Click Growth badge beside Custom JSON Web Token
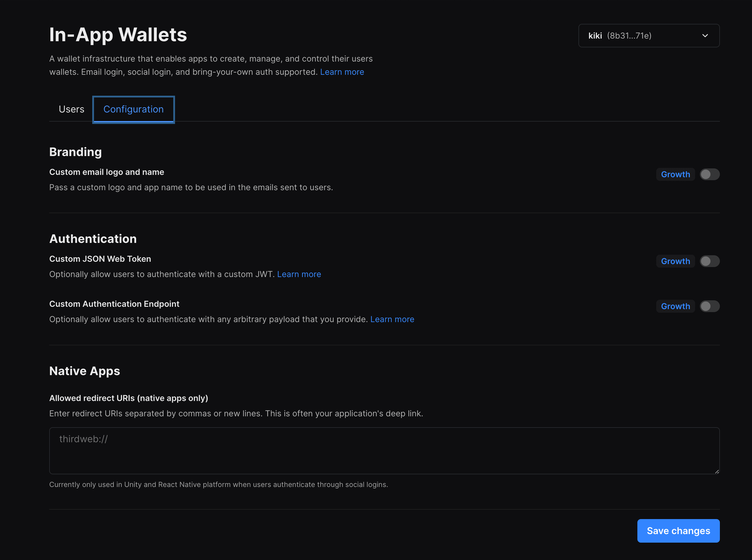 [675, 261]
